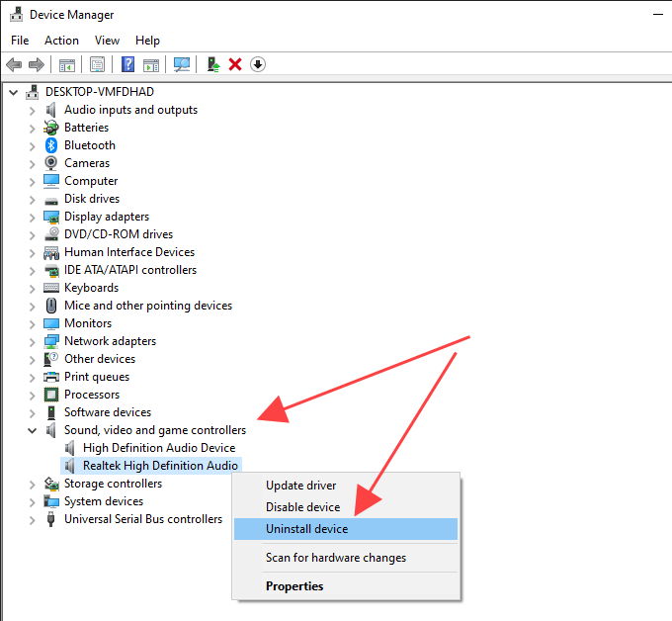Open the View menu
Viewport: 672px width, 621px height.
pos(107,41)
